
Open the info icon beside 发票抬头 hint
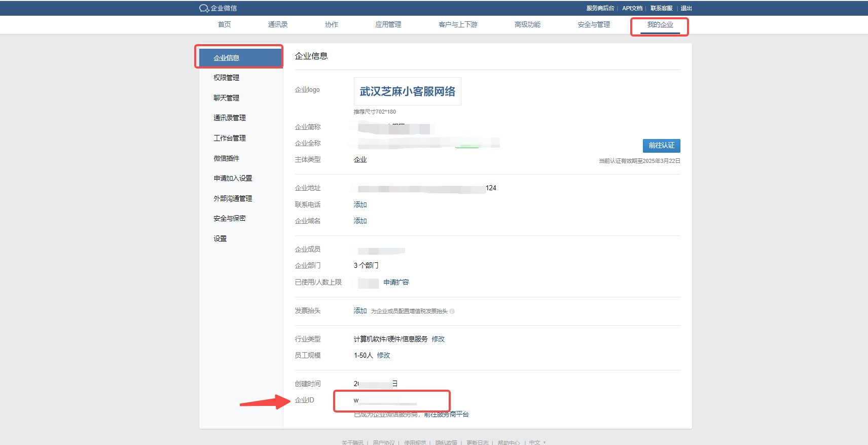[x=452, y=312]
